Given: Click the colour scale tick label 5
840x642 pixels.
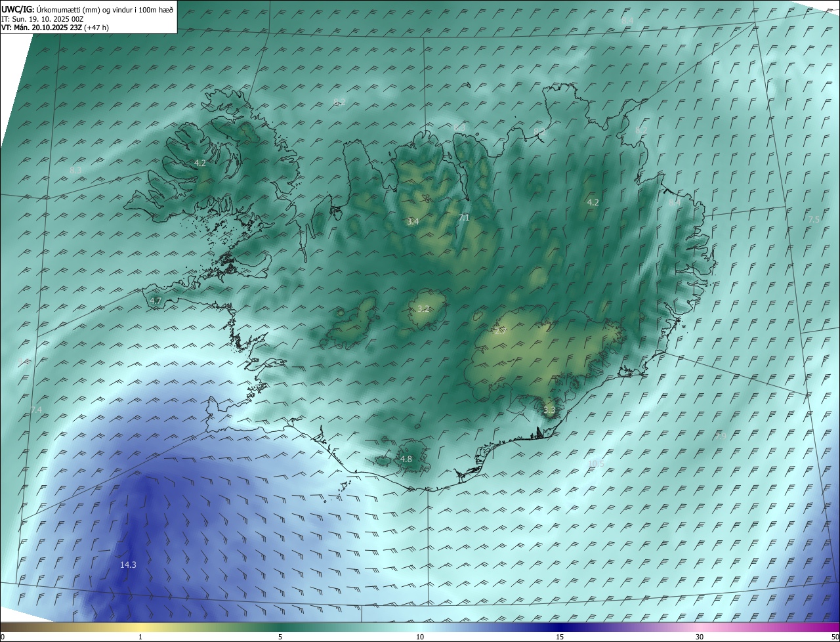Looking at the screenshot, I should tap(280, 637).
